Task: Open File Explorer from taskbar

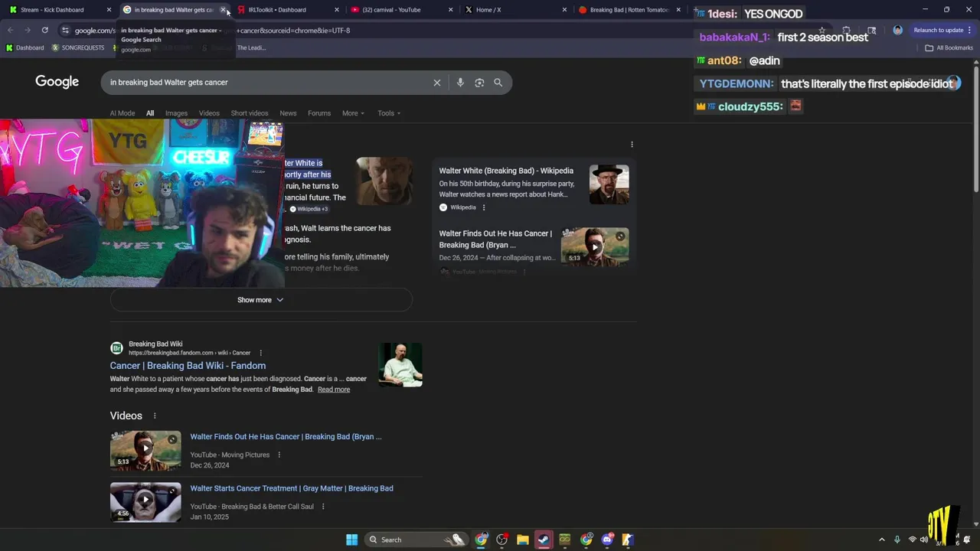Action: point(523,540)
